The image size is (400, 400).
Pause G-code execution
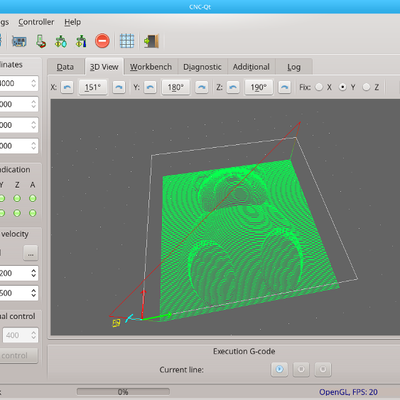pyautogui.click(x=301, y=369)
